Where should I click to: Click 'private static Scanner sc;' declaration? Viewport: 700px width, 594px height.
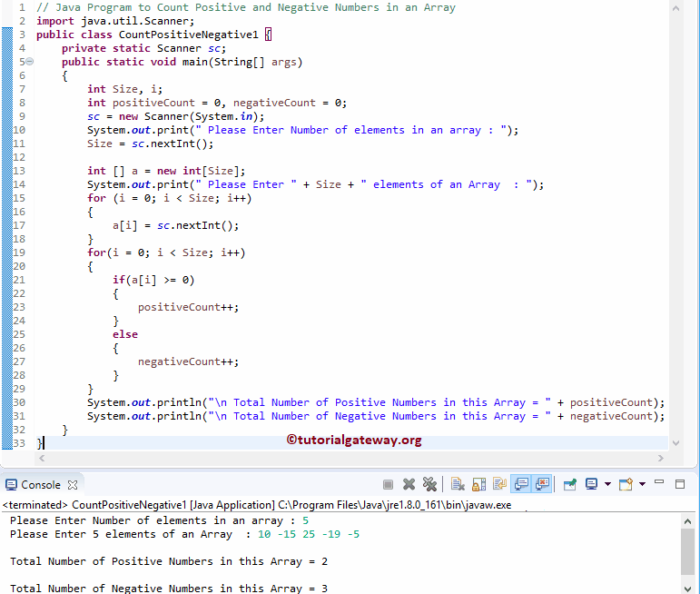[143, 48]
